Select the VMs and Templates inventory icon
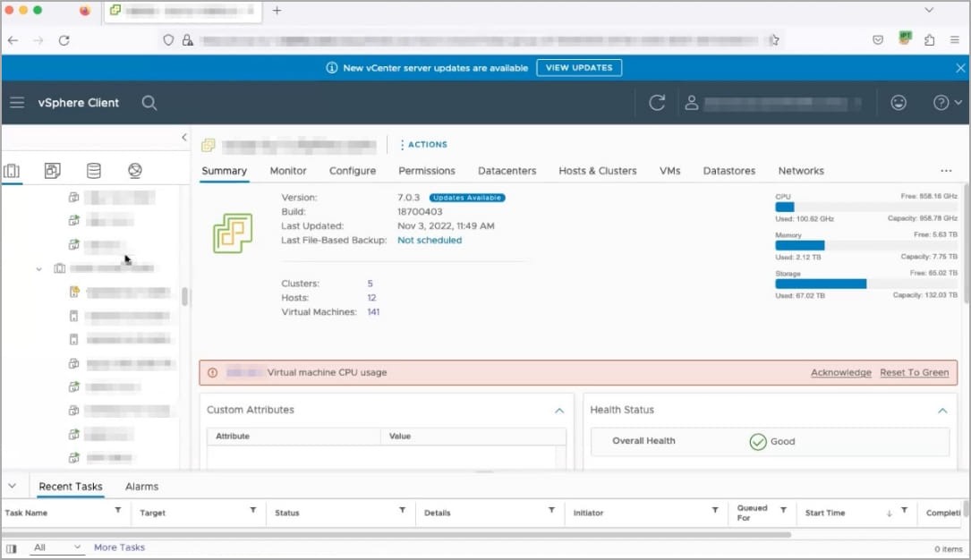The width and height of the screenshot is (971, 560). [53, 171]
